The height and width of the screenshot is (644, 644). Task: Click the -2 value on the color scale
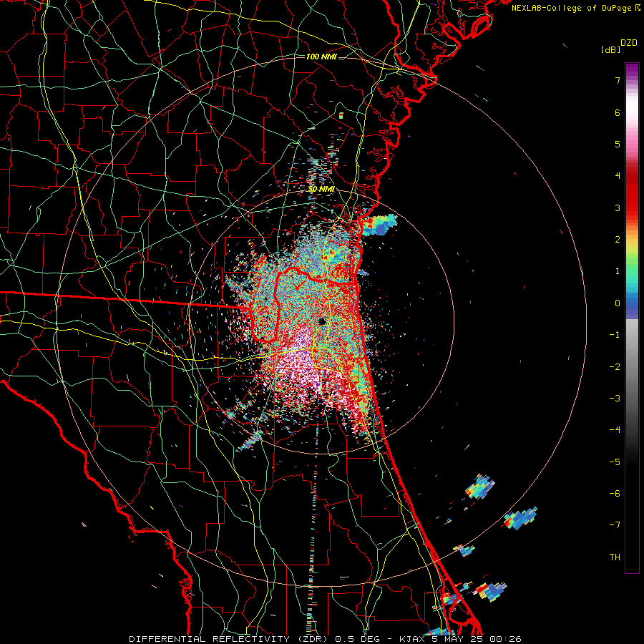click(x=615, y=367)
